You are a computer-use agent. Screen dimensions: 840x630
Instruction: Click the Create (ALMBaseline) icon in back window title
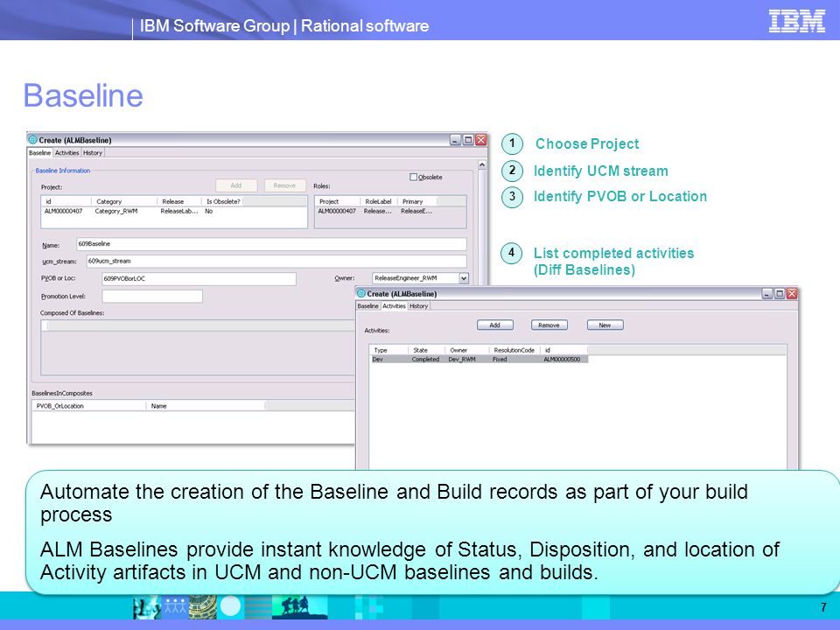click(32, 140)
